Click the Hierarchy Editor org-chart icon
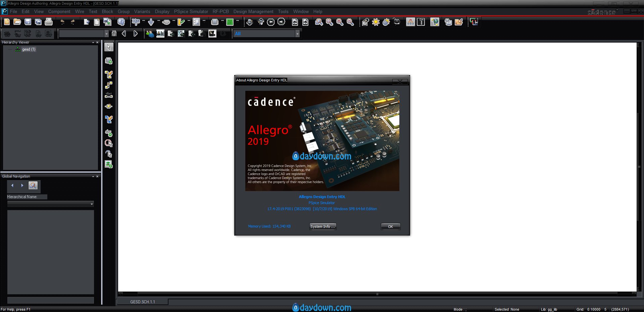 [410, 22]
